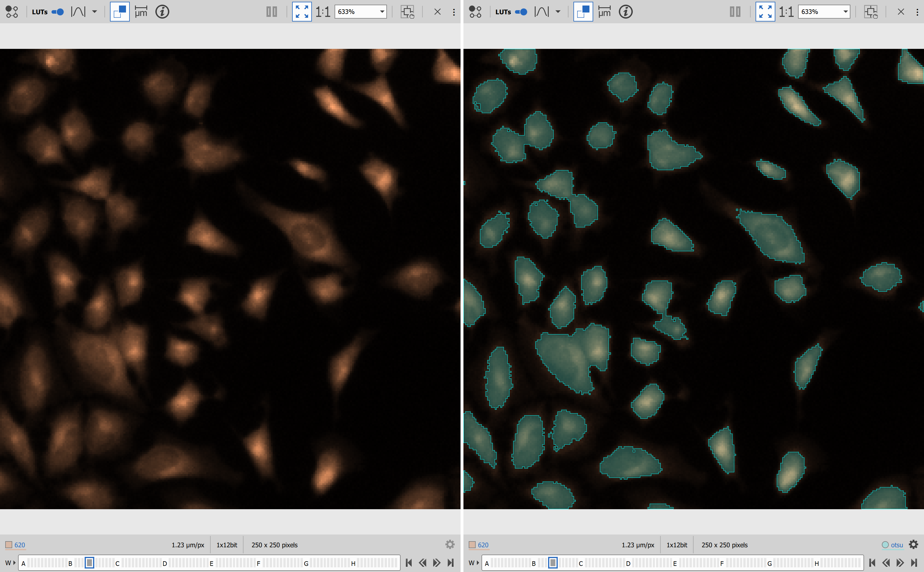924x572 pixels.
Task: Click region select icon in right viewer
Action: pyautogui.click(x=871, y=12)
